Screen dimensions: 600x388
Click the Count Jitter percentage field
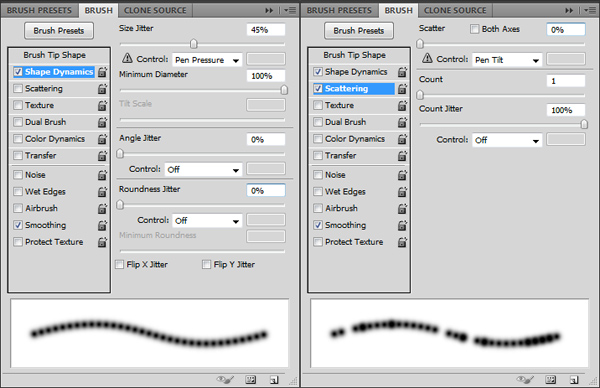(566, 110)
